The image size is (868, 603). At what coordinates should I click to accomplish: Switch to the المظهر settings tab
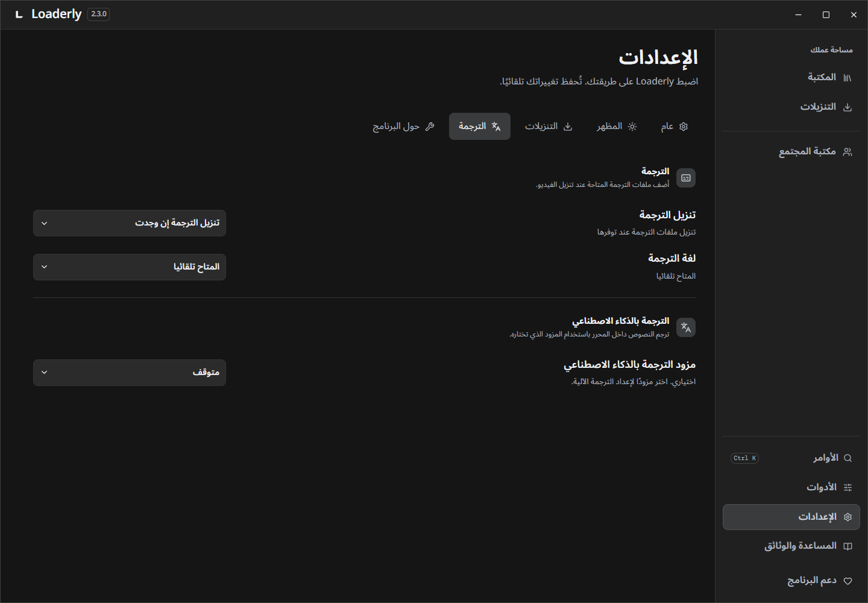pos(617,127)
